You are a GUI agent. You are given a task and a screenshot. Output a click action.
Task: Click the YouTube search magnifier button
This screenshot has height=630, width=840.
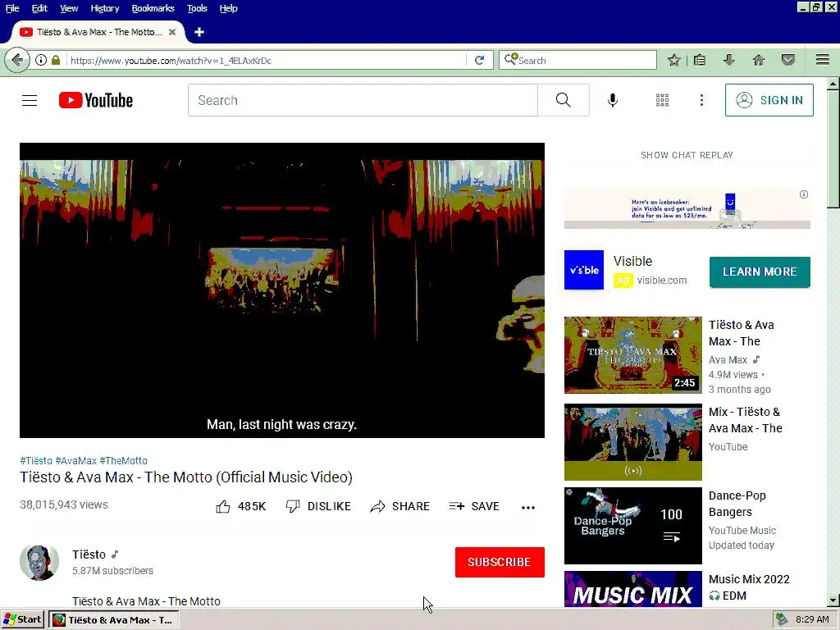pyautogui.click(x=564, y=100)
